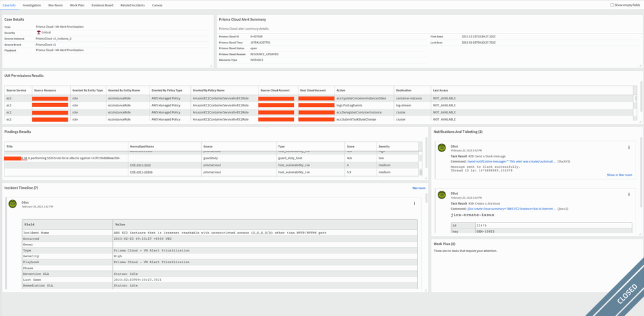Go to the Work Plan tab
The height and width of the screenshot is (316, 644).
(x=77, y=5)
